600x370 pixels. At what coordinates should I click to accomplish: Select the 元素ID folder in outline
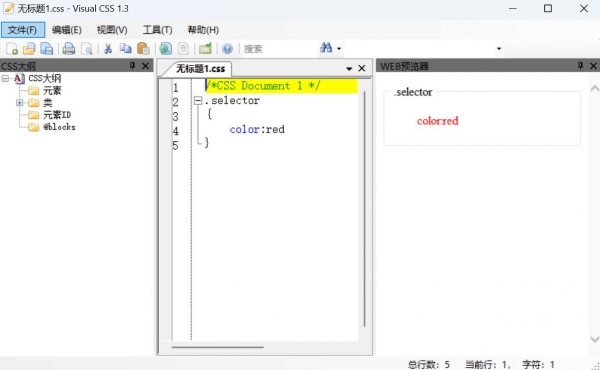click(x=57, y=115)
